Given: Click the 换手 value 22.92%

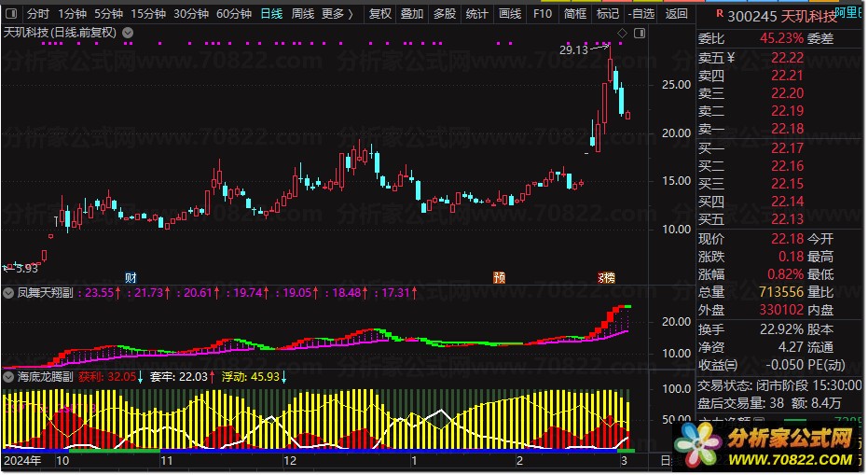Looking at the screenshot, I should point(781,329).
